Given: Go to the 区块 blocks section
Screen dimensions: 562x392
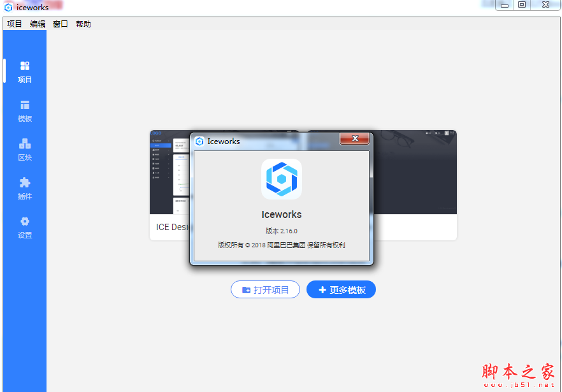Looking at the screenshot, I should click(x=25, y=150).
